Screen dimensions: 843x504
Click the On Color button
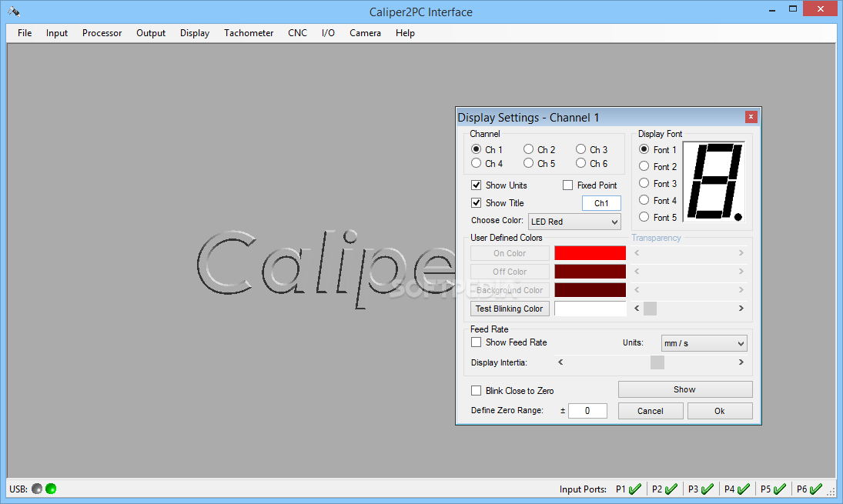point(510,253)
